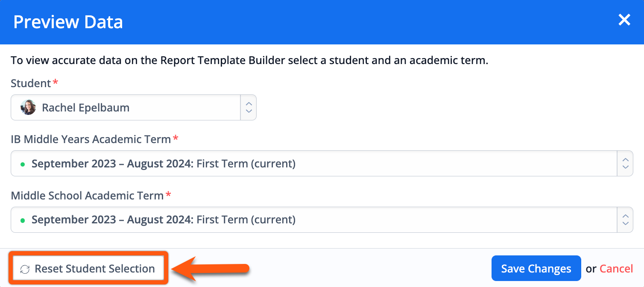Cancel the preview data changes

point(616,269)
